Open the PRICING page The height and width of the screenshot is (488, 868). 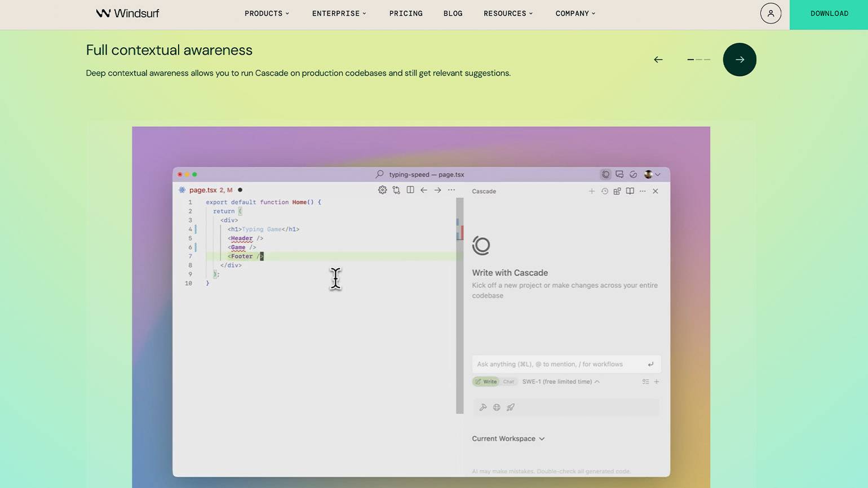click(406, 14)
